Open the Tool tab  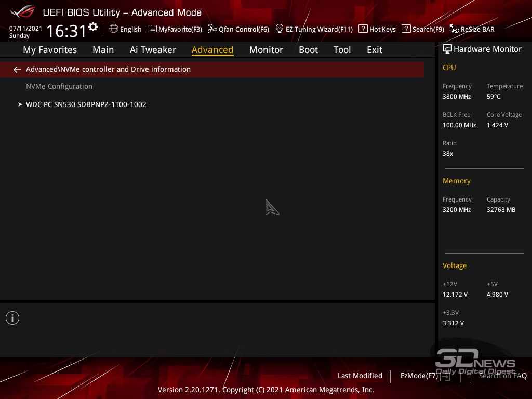click(x=342, y=50)
